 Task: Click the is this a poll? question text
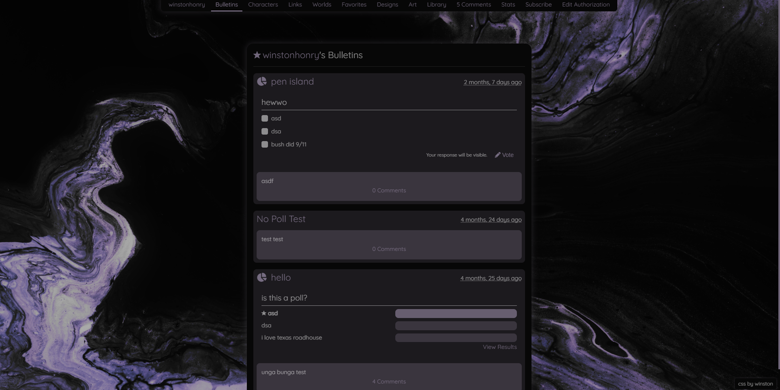click(x=284, y=298)
